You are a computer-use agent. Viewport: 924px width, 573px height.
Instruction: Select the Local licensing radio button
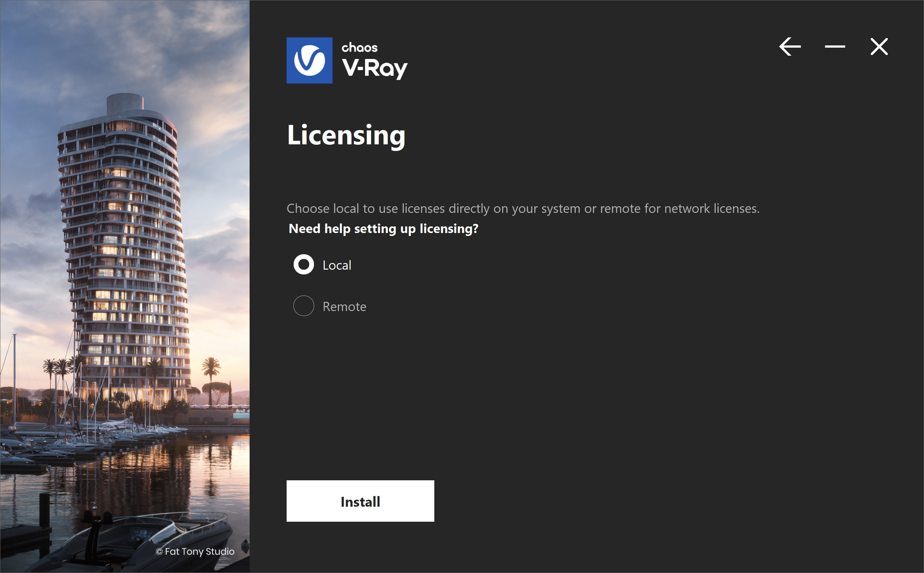tap(303, 265)
